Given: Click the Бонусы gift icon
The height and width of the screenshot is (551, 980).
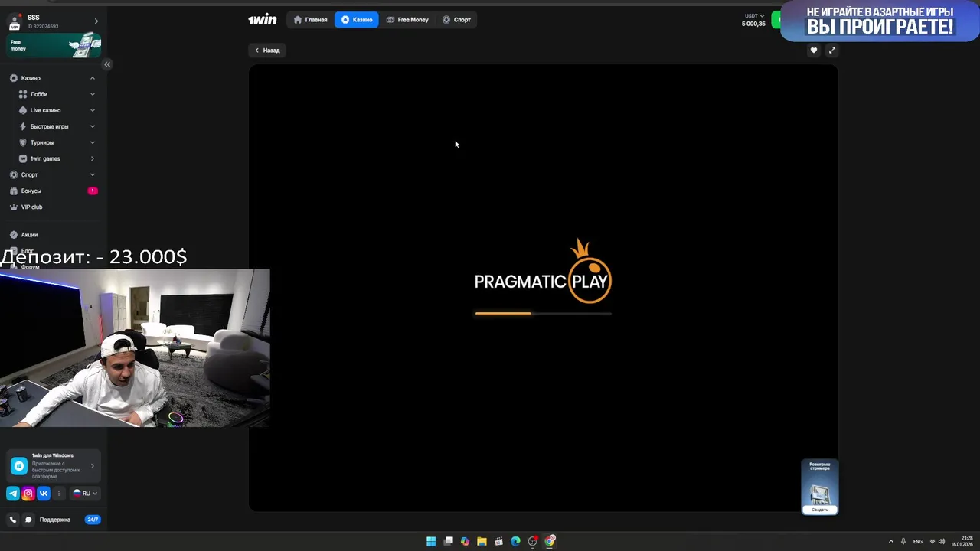Looking at the screenshot, I should [x=14, y=191].
